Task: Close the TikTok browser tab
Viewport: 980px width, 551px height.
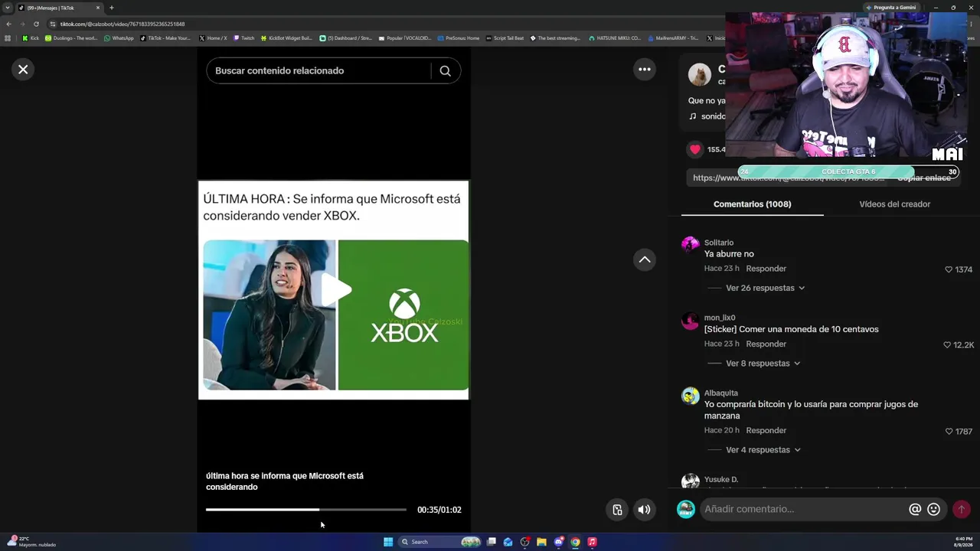Action: (x=97, y=8)
